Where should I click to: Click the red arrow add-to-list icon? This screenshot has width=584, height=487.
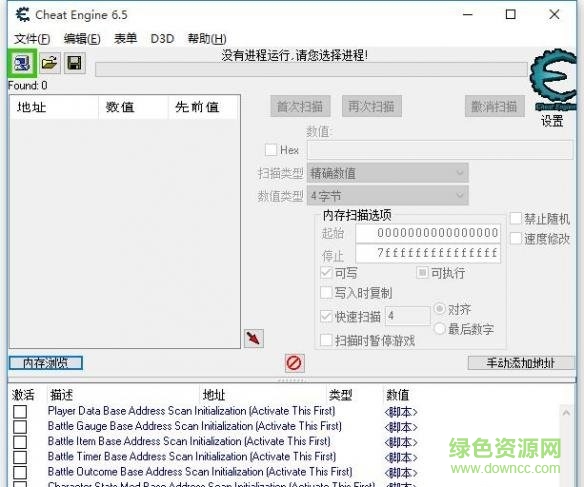click(x=254, y=338)
